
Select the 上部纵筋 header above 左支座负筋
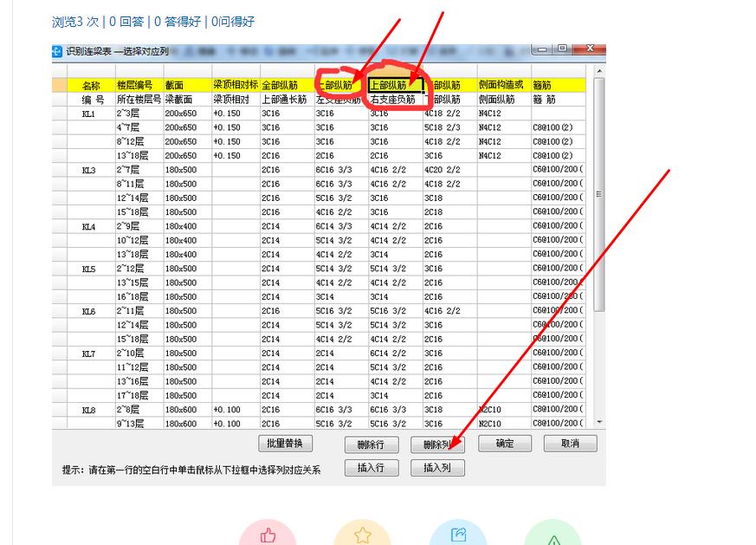(341, 86)
